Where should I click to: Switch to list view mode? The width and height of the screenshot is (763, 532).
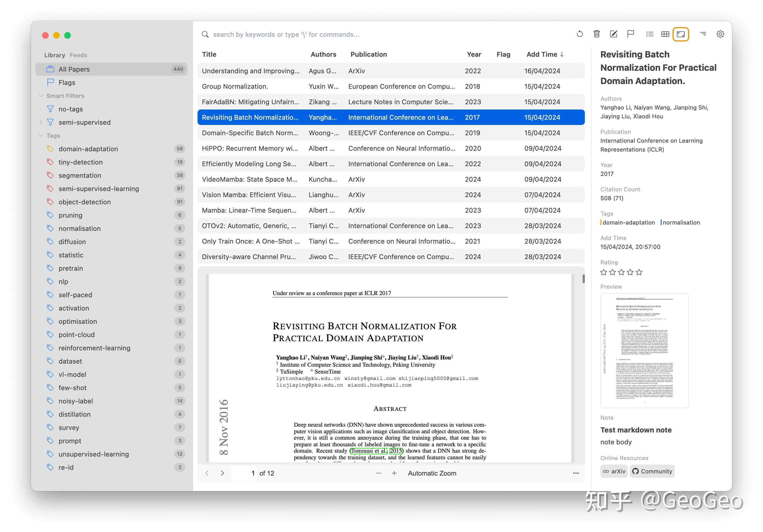[x=649, y=34]
